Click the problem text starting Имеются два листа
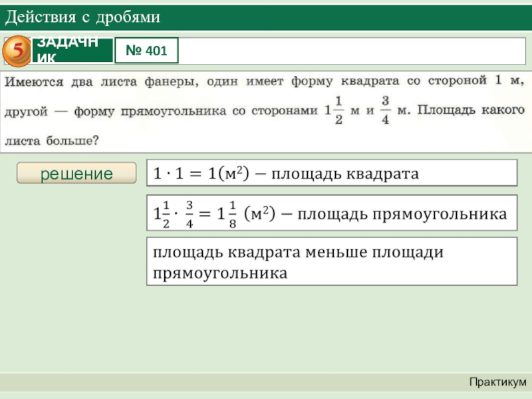 click(265, 111)
